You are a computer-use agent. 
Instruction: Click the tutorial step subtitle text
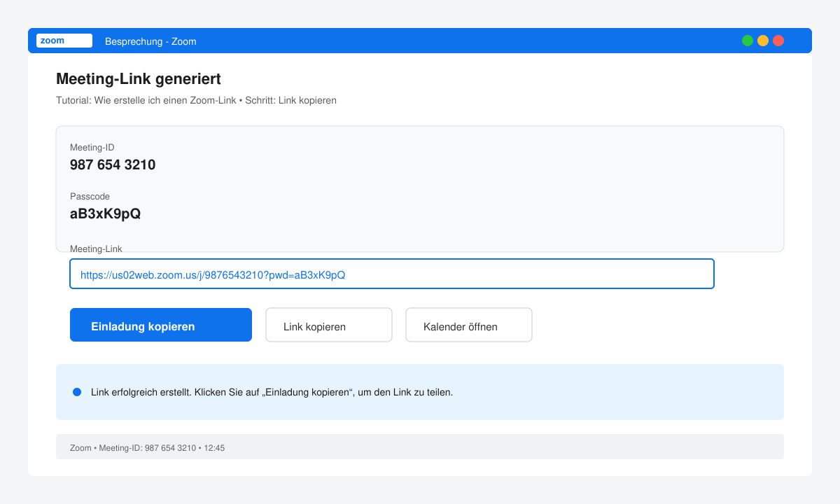196,100
